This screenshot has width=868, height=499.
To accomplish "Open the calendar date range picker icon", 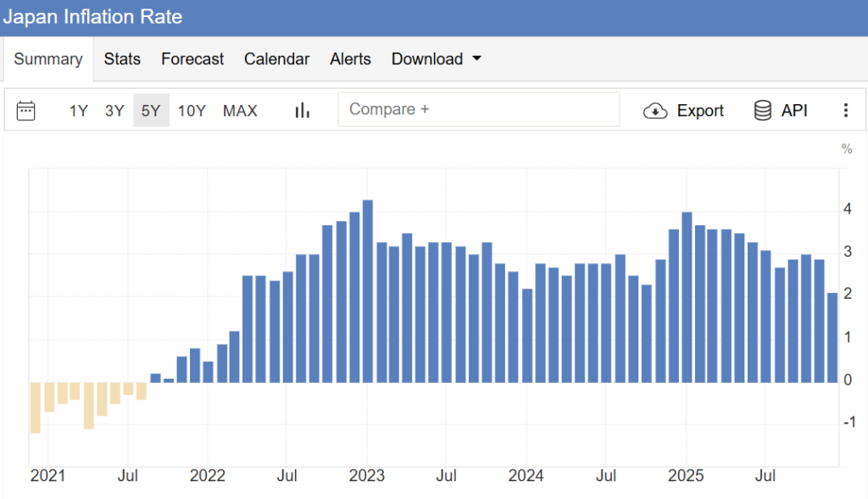I will coord(26,110).
